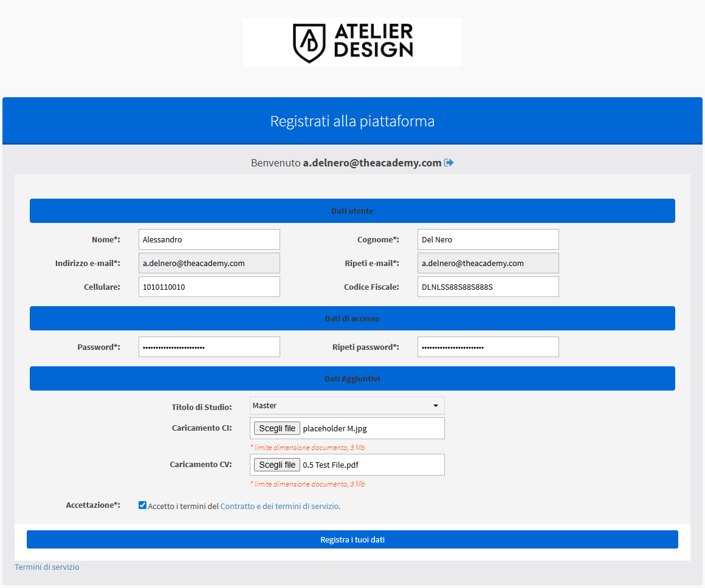
Task: Click the Scegli file button for Caricamento CI
Action: pos(277,428)
